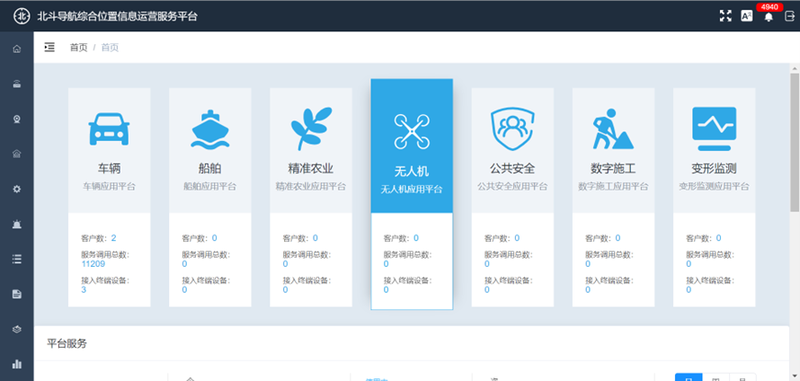Click the 车辆应用平台 subtitle

pos(109,187)
